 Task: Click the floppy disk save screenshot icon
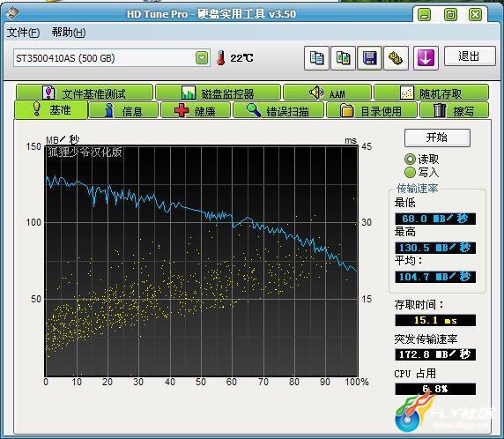tap(370, 58)
